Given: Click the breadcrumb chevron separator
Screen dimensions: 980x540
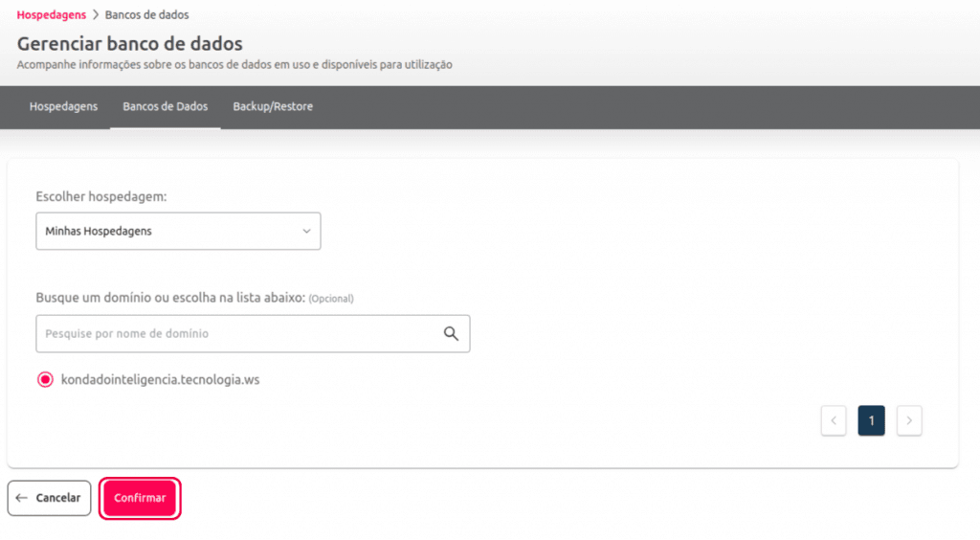Looking at the screenshot, I should pos(95,15).
